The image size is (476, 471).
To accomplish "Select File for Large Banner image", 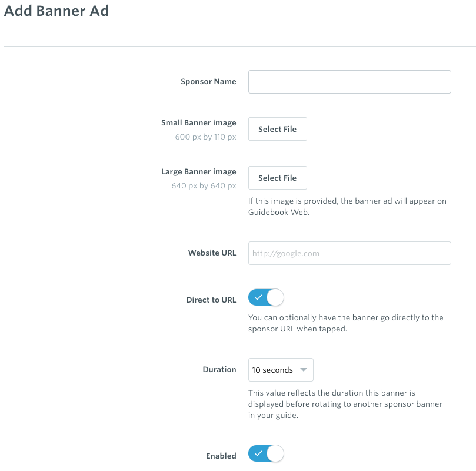I will click(x=278, y=178).
